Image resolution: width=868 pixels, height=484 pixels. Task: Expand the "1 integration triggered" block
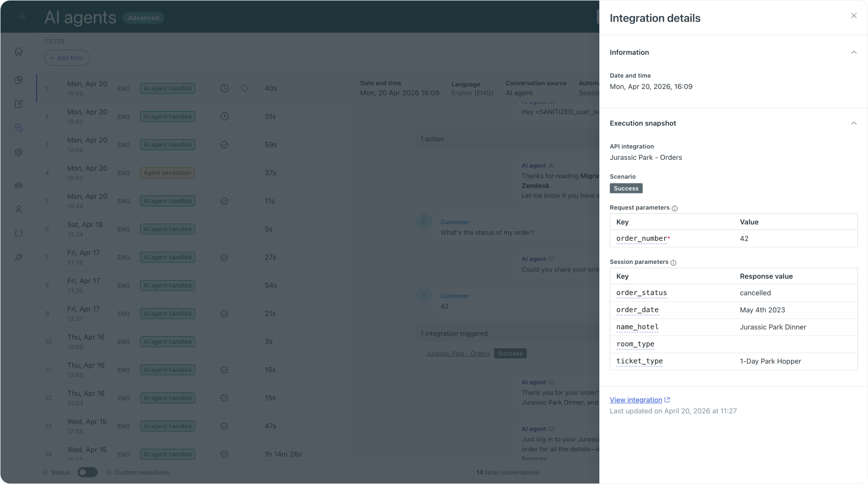pos(507,334)
